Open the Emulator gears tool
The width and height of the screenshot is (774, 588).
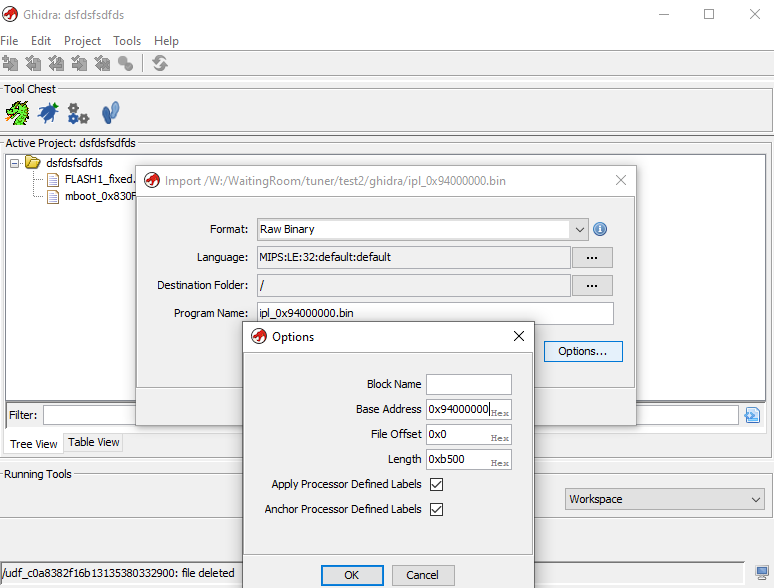pos(78,113)
